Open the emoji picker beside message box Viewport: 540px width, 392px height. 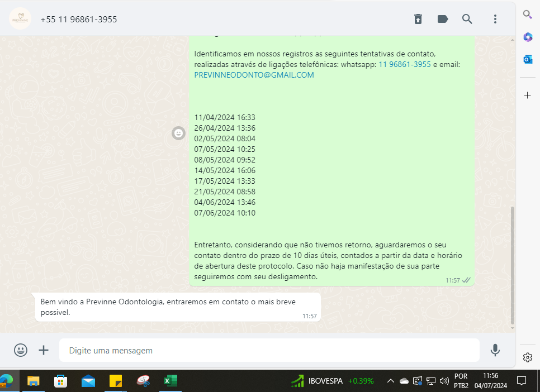pos(21,350)
